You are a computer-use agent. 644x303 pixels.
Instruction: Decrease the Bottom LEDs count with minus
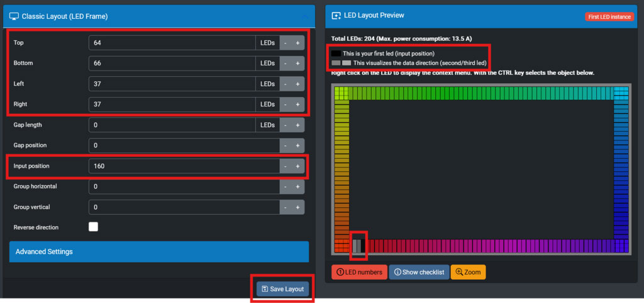(286, 64)
